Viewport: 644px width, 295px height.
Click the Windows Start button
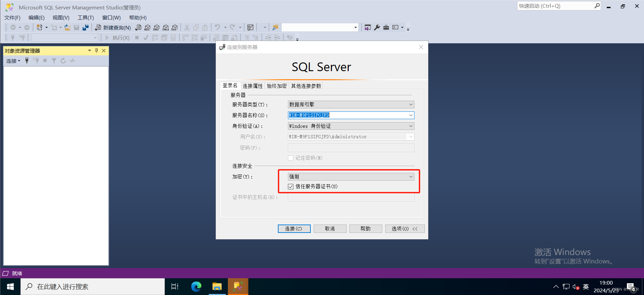[x=10, y=287]
